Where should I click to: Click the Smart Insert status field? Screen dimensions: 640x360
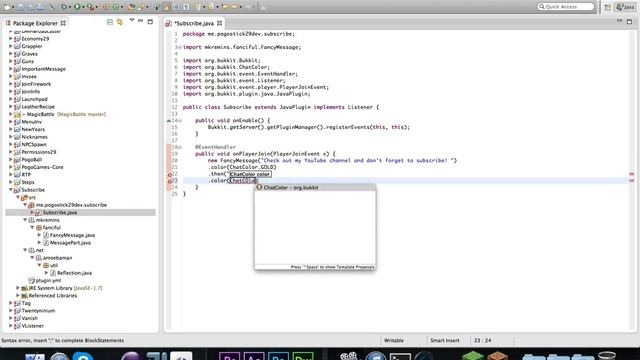(445, 340)
